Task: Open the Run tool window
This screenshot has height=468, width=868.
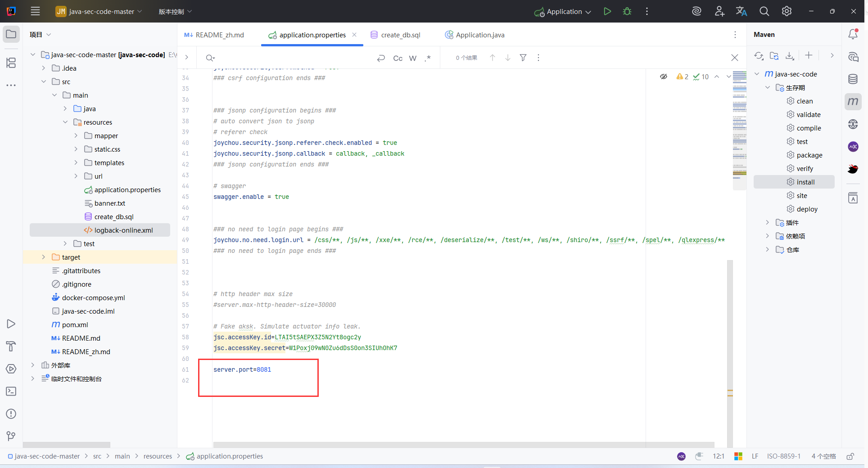Action: (11, 324)
